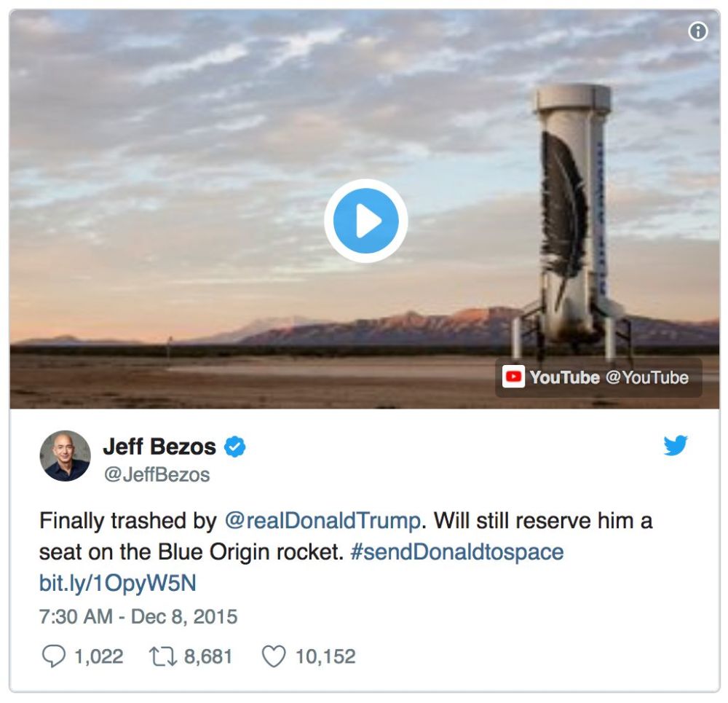Click the info icon on the video
This screenshot has height=703, width=728.
pyautogui.click(x=698, y=31)
